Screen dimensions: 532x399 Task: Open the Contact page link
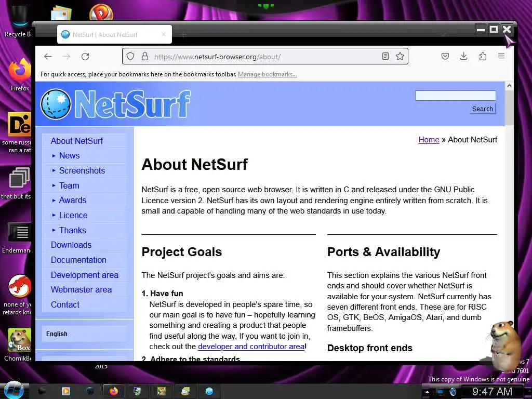click(x=65, y=304)
